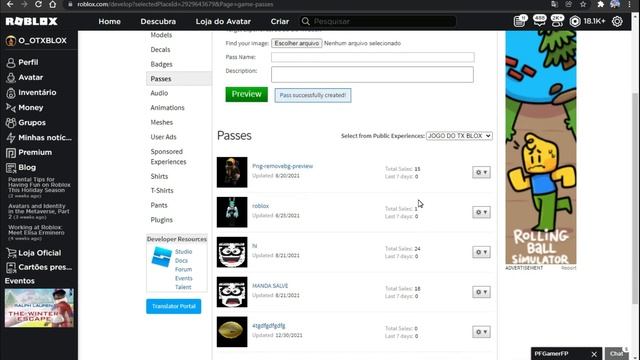The height and width of the screenshot is (360, 640).
Task: Open Talent link in Developer Resources
Action: coord(183,287)
